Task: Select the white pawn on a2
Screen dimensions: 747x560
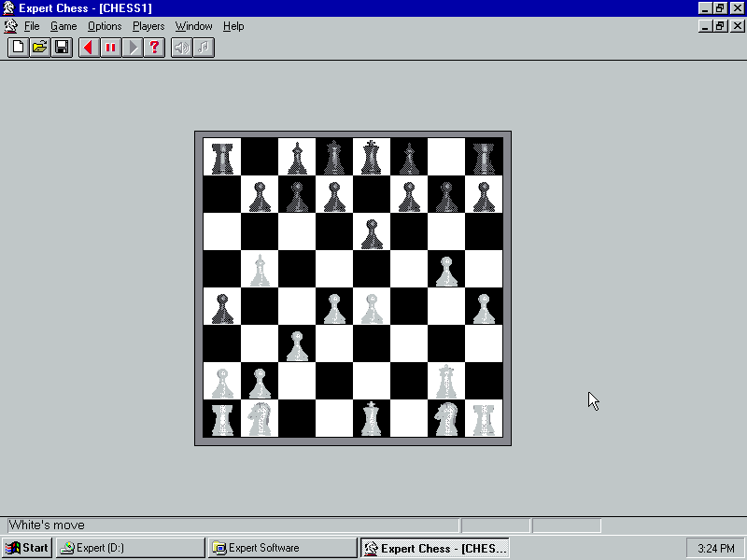Action: (222, 384)
